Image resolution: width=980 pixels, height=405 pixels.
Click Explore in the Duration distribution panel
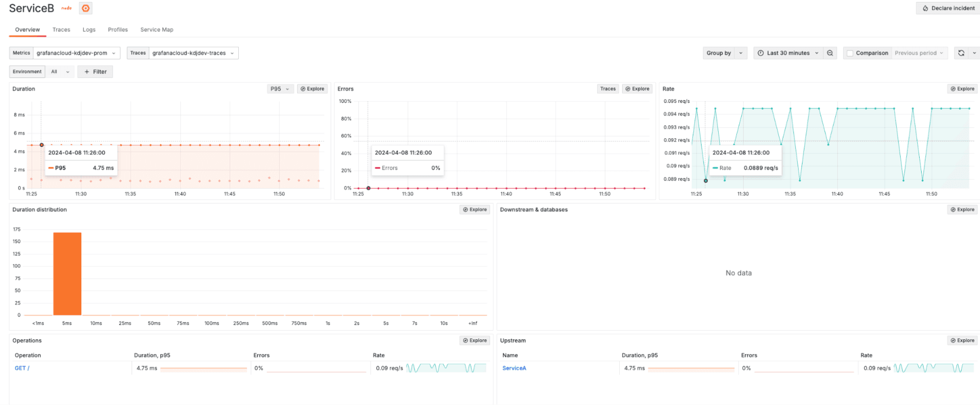[x=475, y=209]
